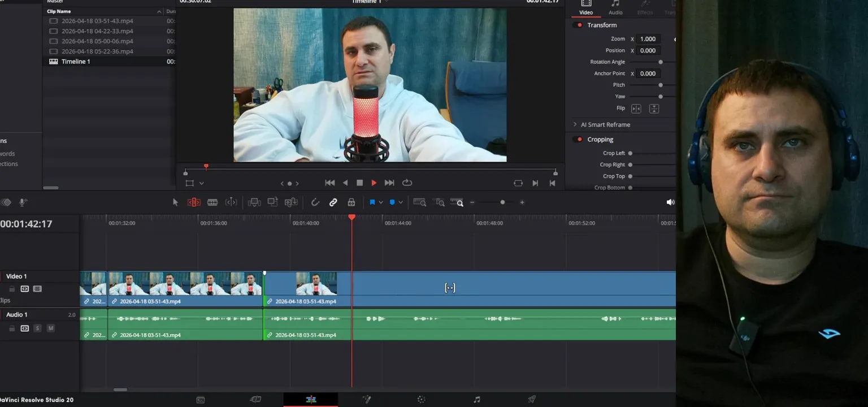The image size is (868, 407).
Task: Expand the AI Smart Reframe section
Action: pos(575,125)
